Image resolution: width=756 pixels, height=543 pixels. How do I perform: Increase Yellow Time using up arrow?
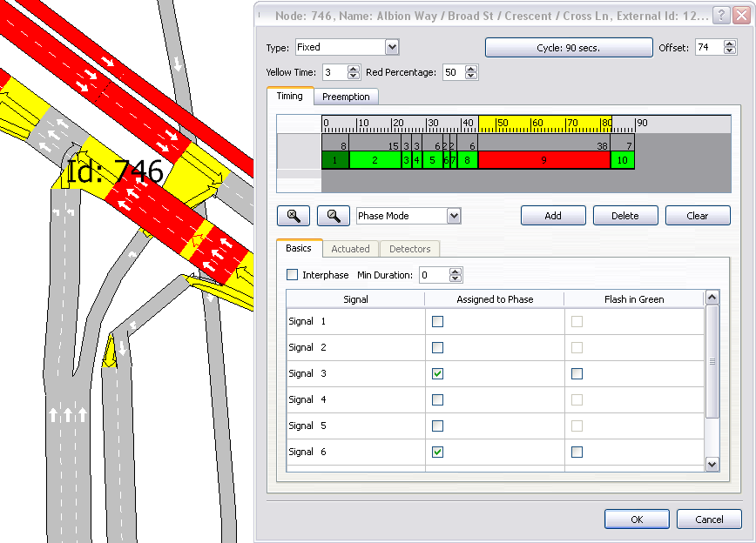[x=354, y=68]
